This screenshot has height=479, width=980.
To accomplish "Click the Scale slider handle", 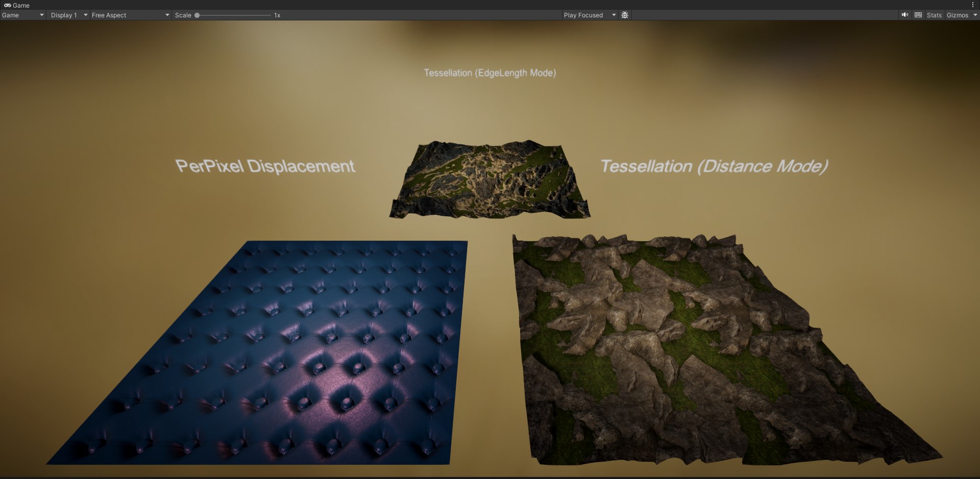I will [x=198, y=15].
